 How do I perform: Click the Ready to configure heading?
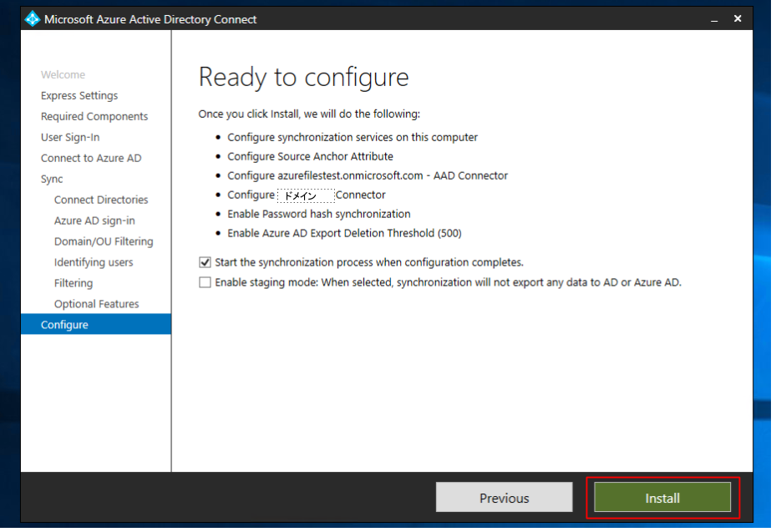click(x=303, y=77)
